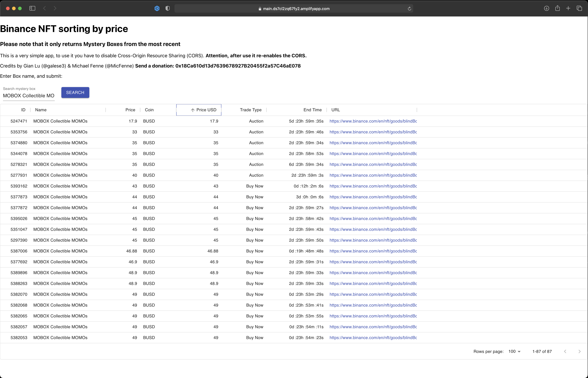The width and height of the screenshot is (588, 378).
Task: Go to next page chevron
Action: coord(579,352)
